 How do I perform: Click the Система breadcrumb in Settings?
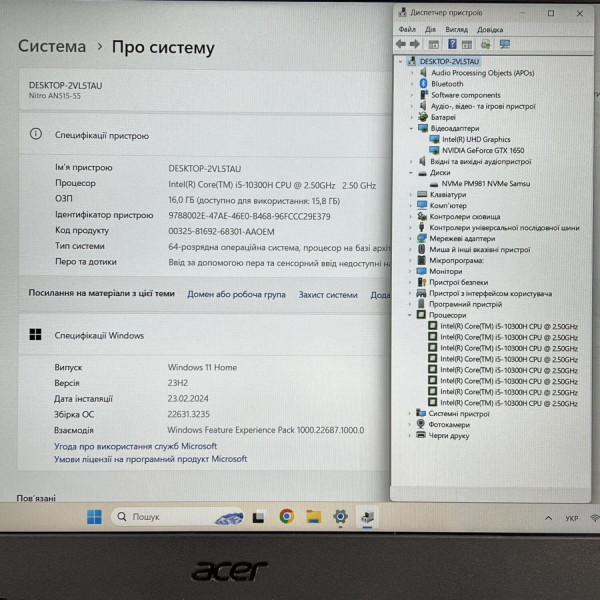[52, 46]
